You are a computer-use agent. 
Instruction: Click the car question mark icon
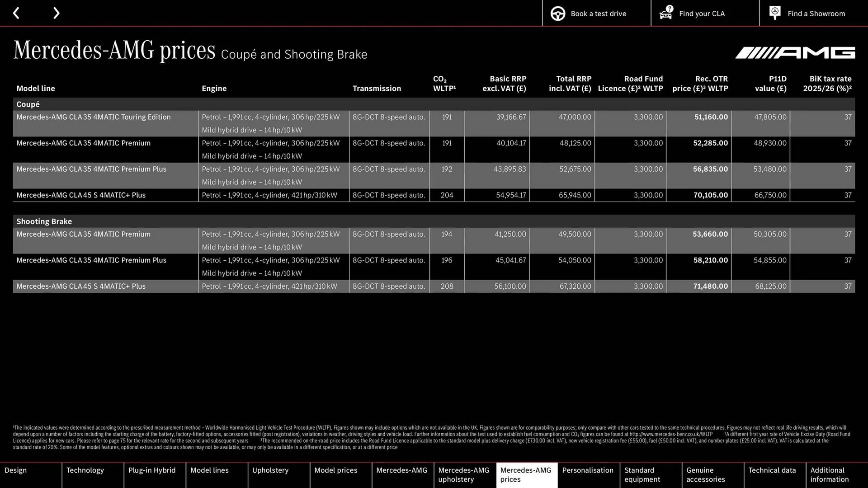(x=665, y=13)
